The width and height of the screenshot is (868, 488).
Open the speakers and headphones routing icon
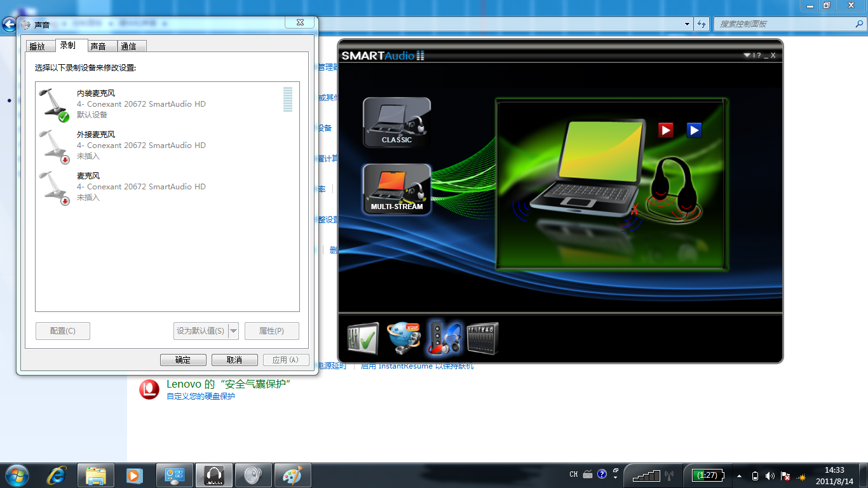pos(444,338)
